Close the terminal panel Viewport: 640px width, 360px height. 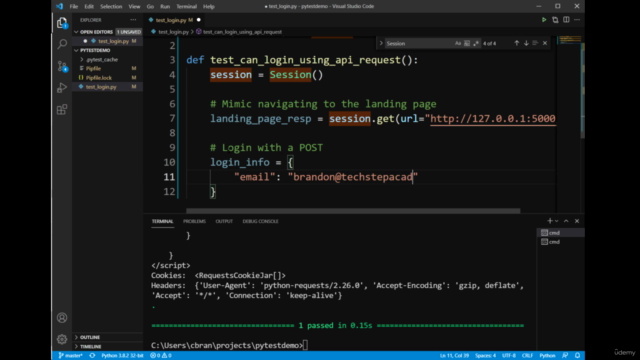pyautogui.click(x=577, y=221)
